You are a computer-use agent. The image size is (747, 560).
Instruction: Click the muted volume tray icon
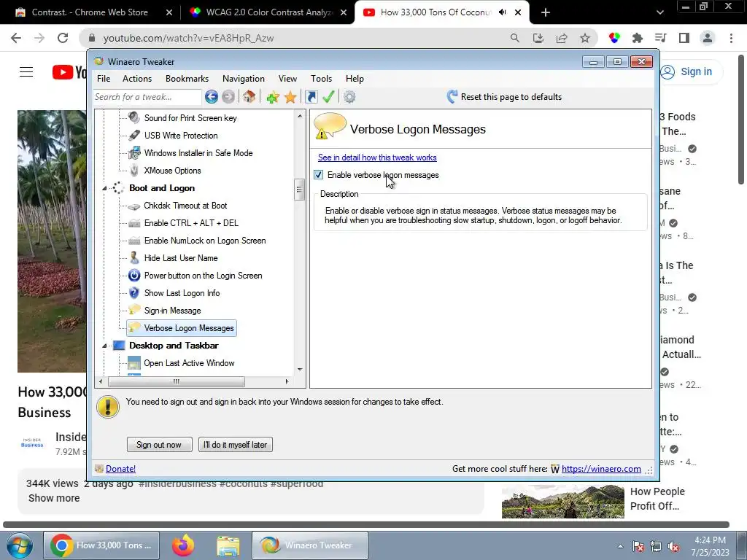click(x=673, y=547)
